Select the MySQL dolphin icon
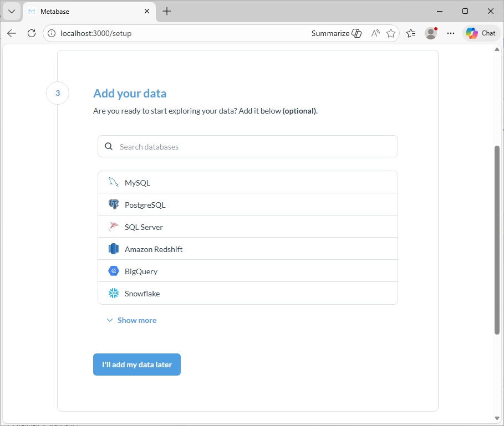 coord(114,182)
